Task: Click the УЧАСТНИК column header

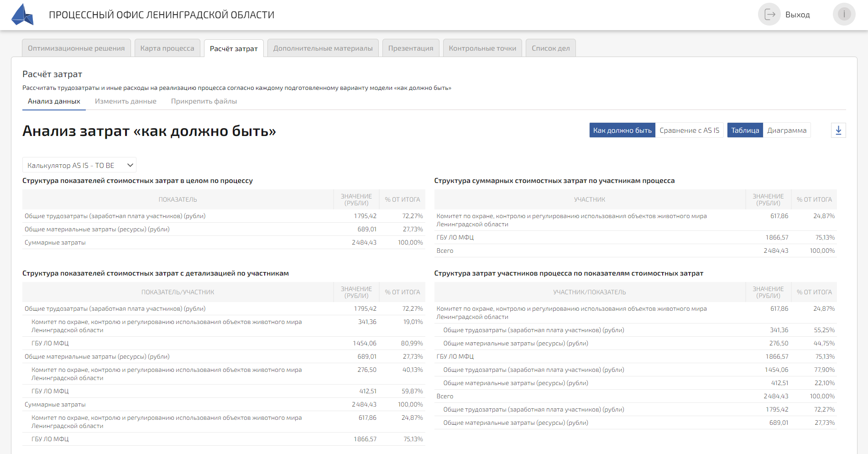Action: [x=590, y=200]
